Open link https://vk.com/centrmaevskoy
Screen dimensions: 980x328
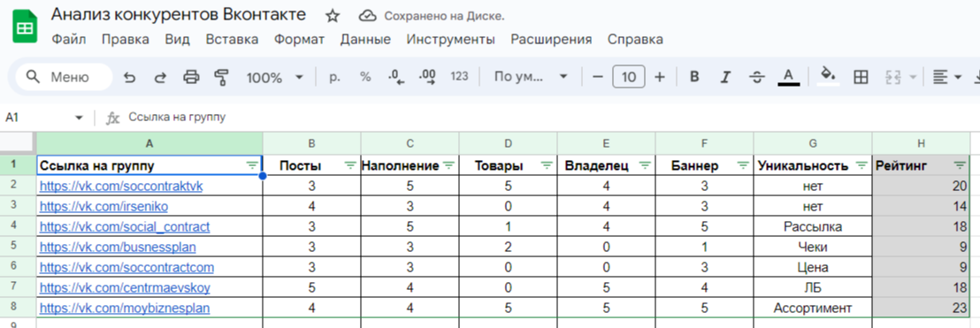pyautogui.click(x=125, y=288)
